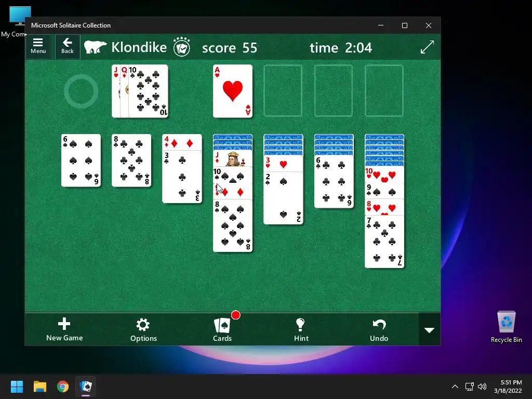Open File Explorer from taskbar

(x=39, y=387)
